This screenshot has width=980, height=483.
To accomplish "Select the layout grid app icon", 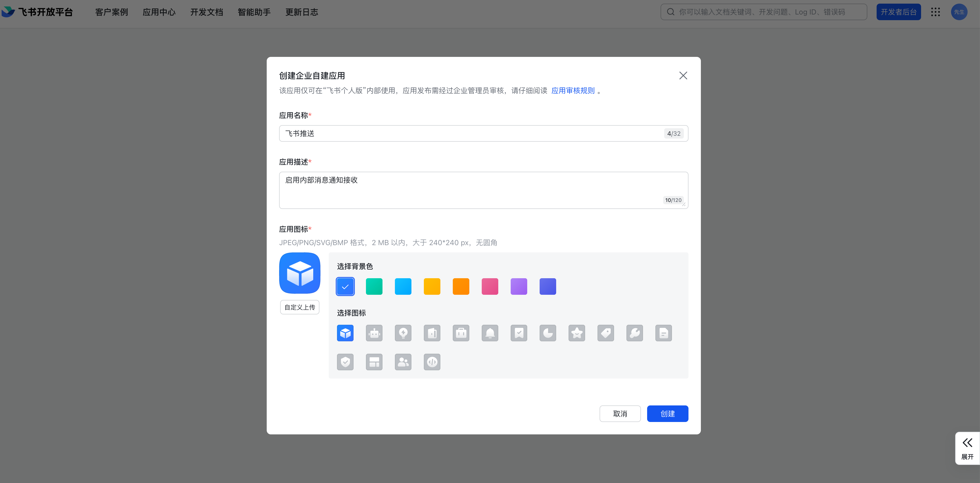I will [x=374, y=362].
